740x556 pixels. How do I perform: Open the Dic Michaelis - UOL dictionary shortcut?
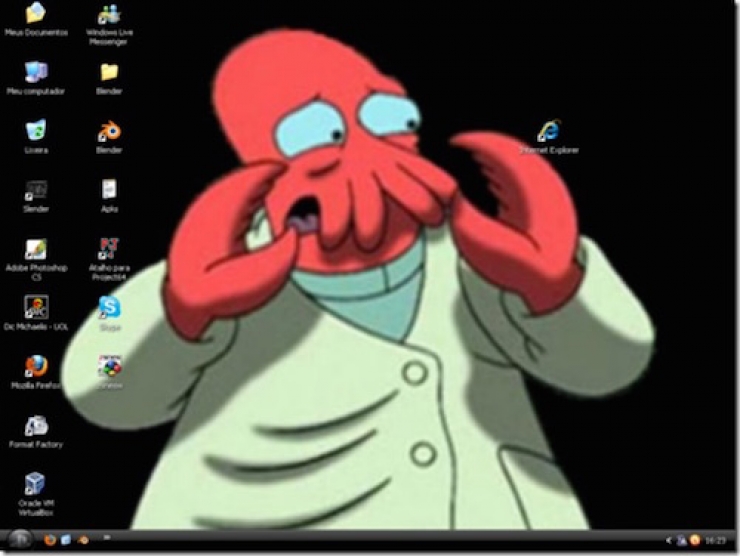click(36, 307)
